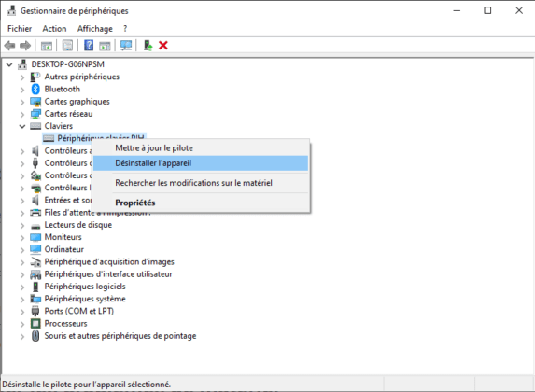The image size is (535, 392).
Task: Click the Cartes réseau category icon
Action: tap(35, 114)
